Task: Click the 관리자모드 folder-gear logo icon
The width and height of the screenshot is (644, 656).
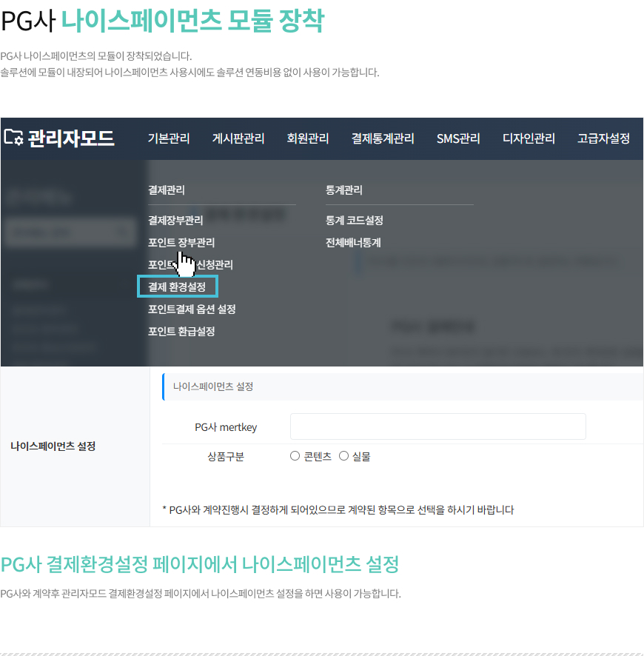Action: [x=13, y=137]
